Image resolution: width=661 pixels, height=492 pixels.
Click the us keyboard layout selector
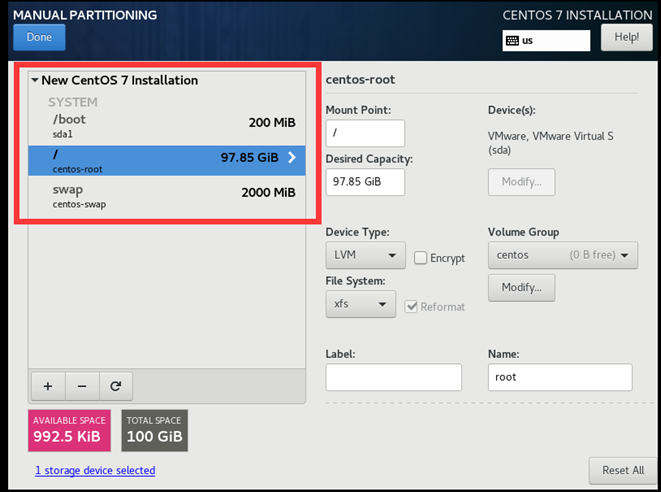546,40
